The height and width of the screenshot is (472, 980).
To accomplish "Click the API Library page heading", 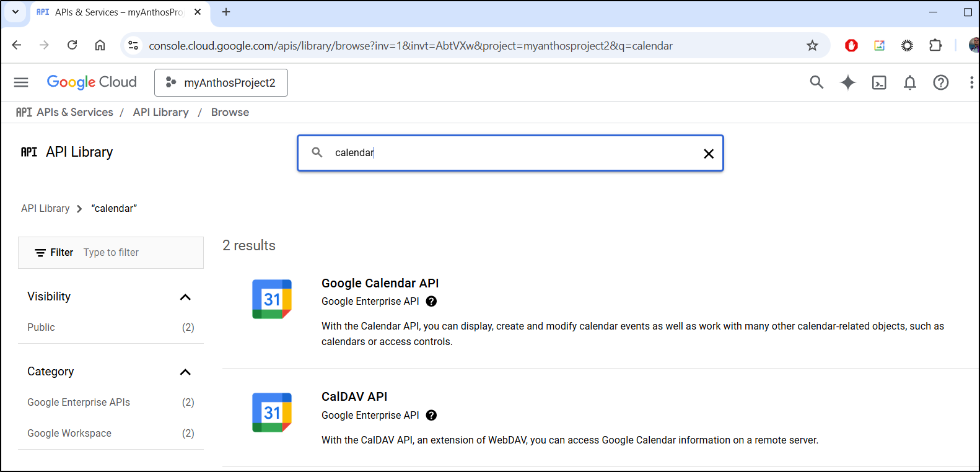I will 79,152.
